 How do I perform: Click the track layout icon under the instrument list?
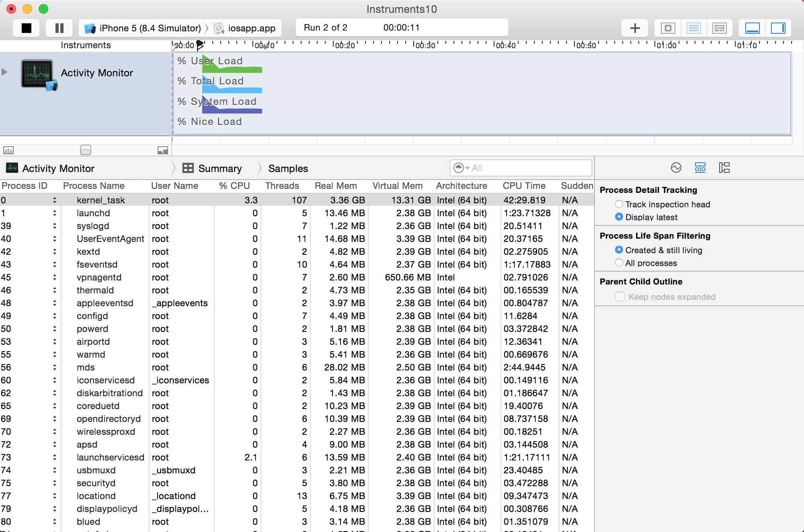point(163,150)
